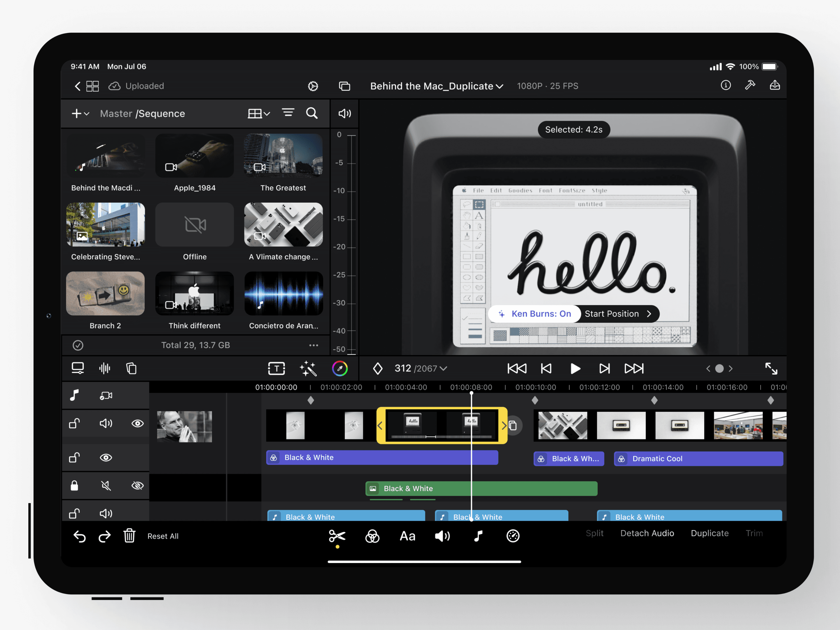Search the media library
Screen dimensions: 840x630
[312, 113]
